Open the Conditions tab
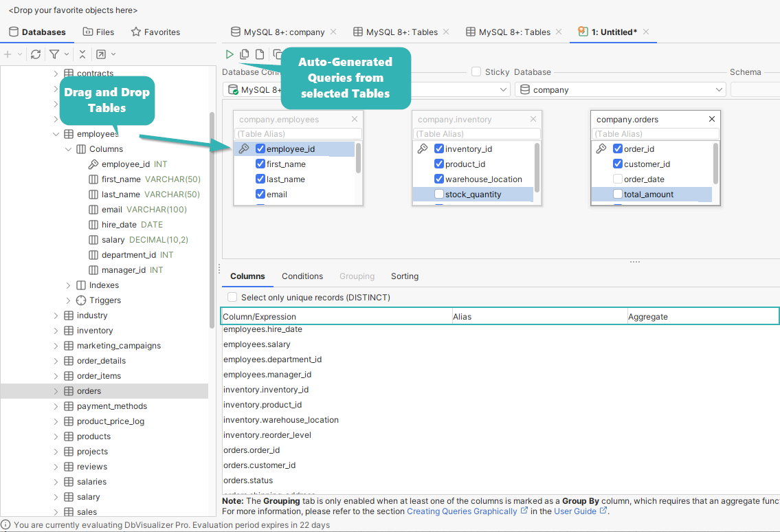This screenshot has height=532, width=780. click(x=302, y=276)
